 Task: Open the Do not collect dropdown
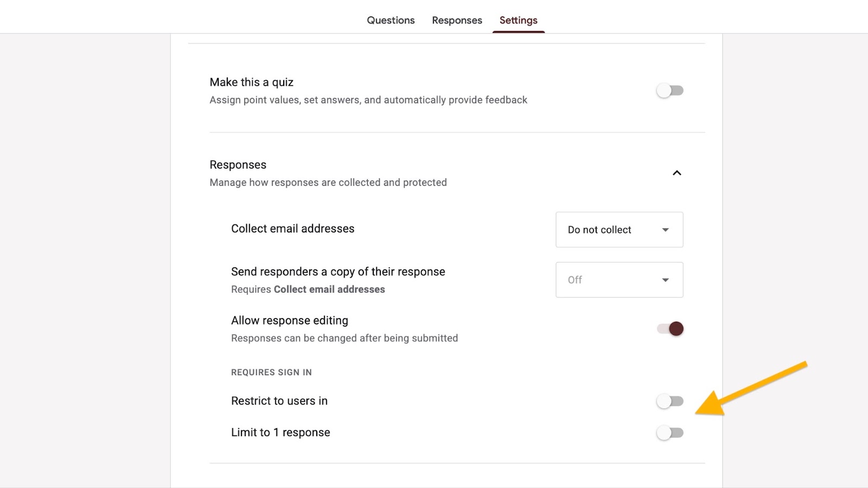coord(619,230)
